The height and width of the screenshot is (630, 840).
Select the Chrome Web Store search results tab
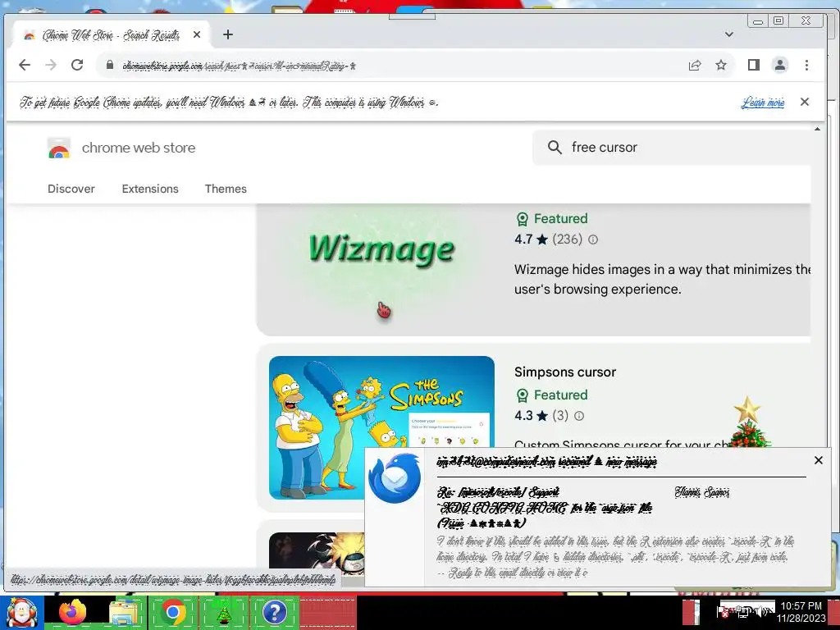(x=110, y=35)
